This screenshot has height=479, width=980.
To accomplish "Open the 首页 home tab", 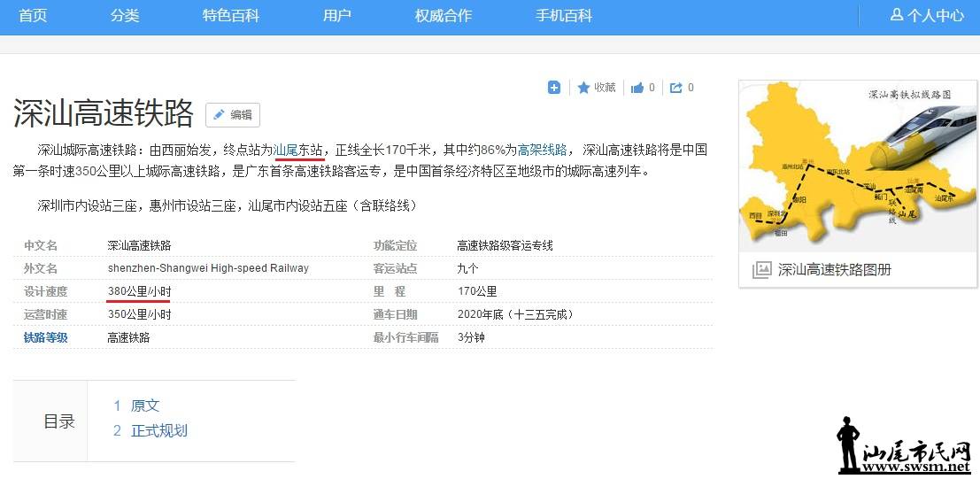I will click(x=33, y=16).
